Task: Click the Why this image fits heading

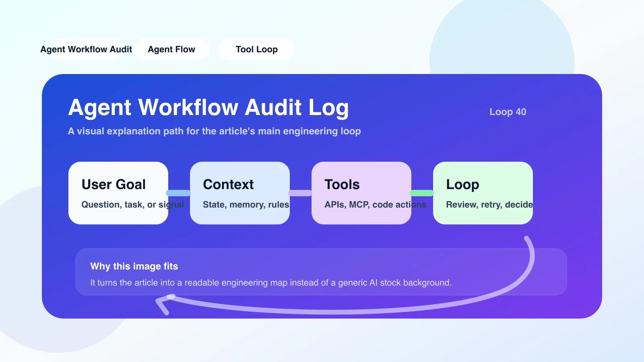Action: coord(134,266)
